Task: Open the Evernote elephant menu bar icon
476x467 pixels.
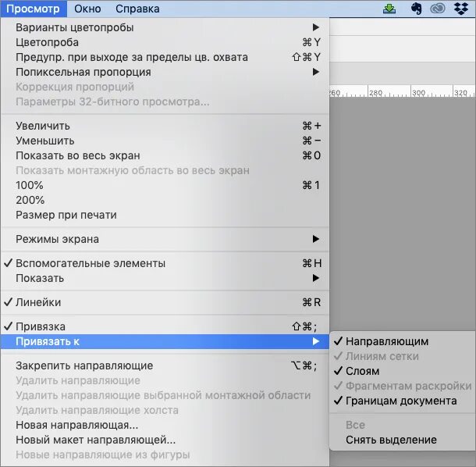Action: click(416, 9)
